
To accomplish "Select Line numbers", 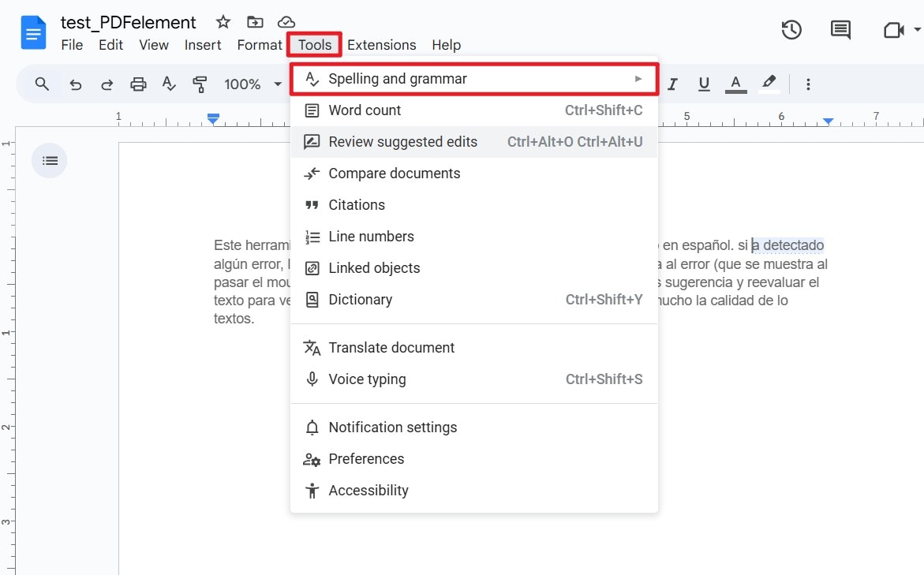I will coord(474,237).
